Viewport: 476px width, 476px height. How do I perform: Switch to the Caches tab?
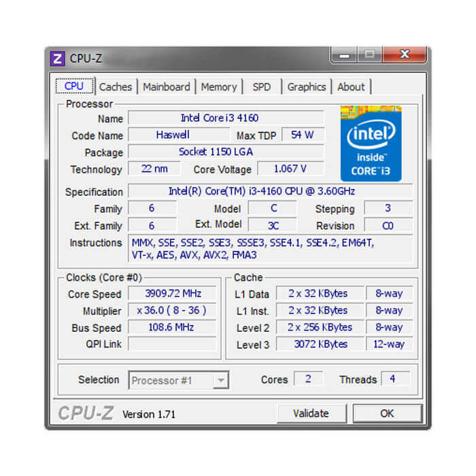116,87
